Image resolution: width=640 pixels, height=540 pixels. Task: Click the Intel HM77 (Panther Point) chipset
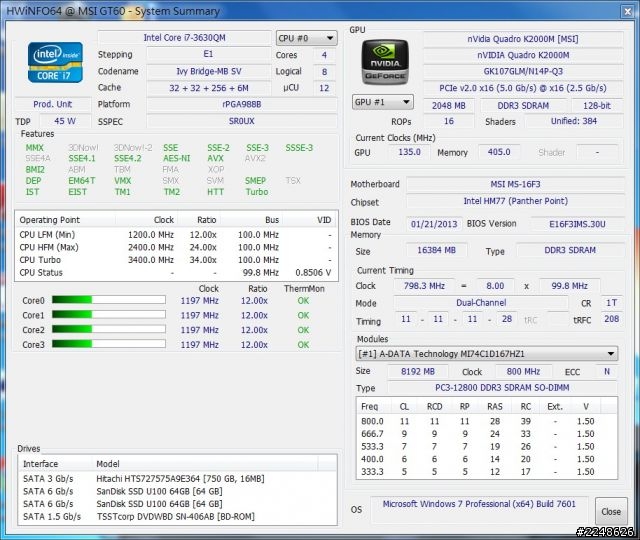(515, 201)
